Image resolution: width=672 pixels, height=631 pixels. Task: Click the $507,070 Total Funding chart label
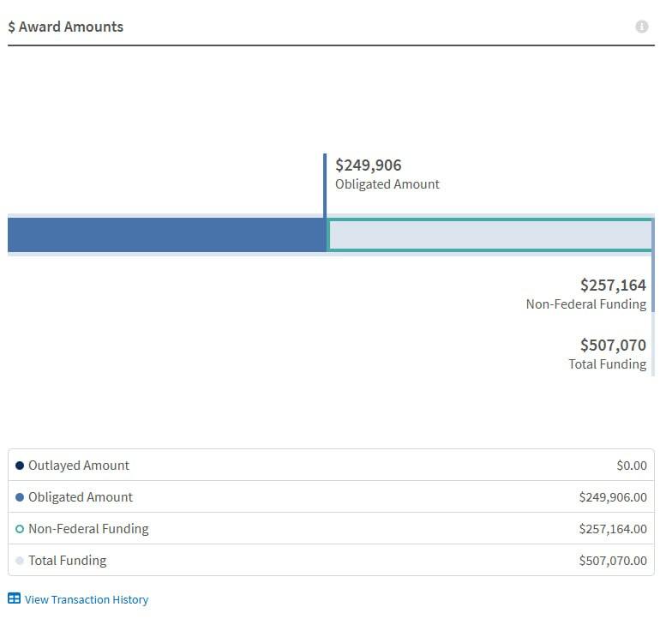(x=612, y=345)
